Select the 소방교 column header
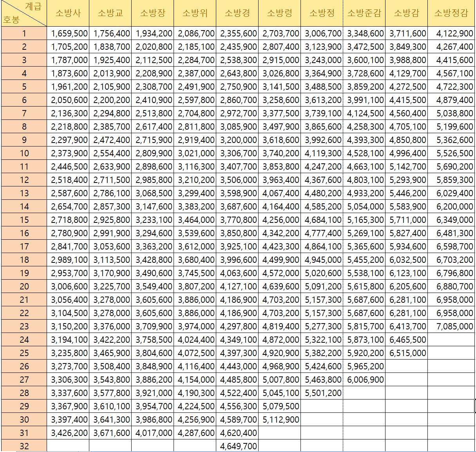 pyautogui.click(x=110, y=13)
